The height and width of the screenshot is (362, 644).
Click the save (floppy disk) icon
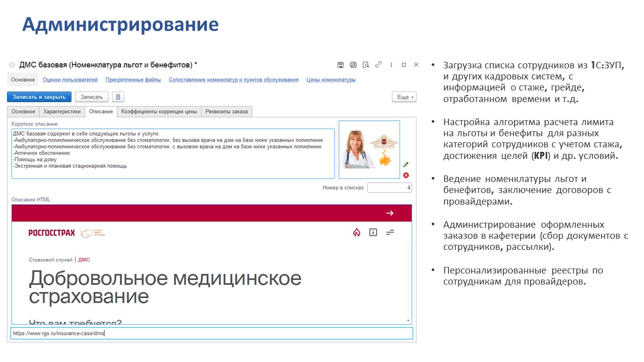pyautogui.click(x=341, y=64)
